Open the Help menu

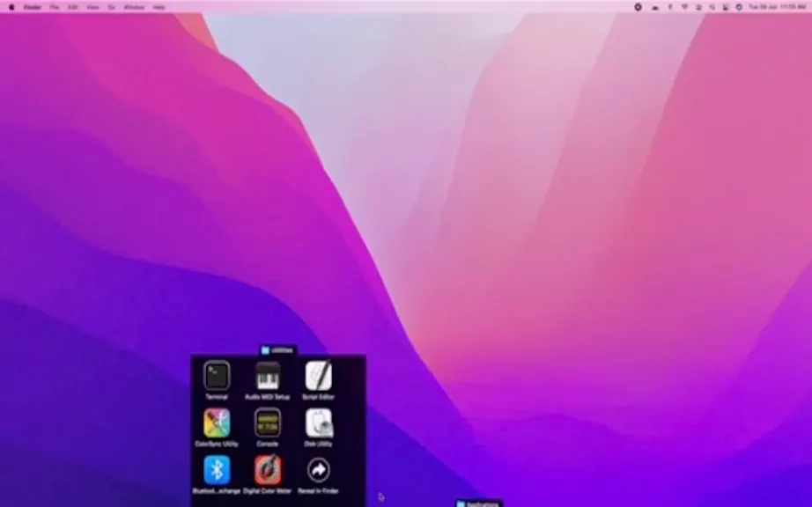point(159,7)
